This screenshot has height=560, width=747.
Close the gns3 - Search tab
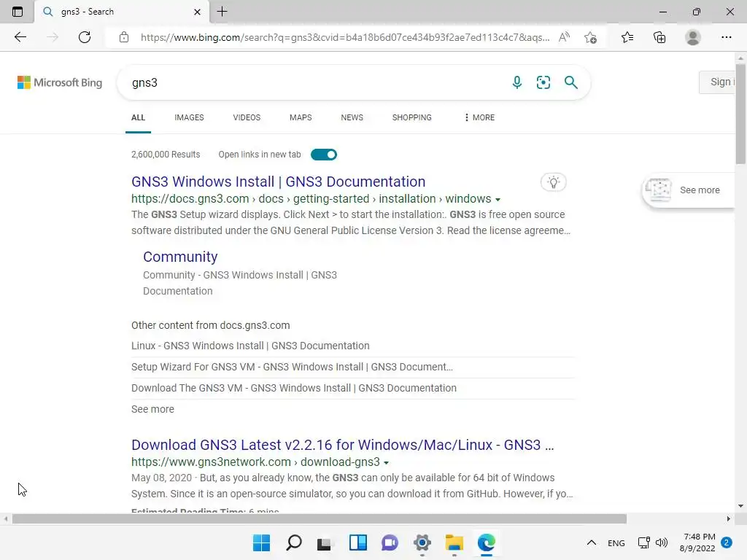click(x=197, y=12)
